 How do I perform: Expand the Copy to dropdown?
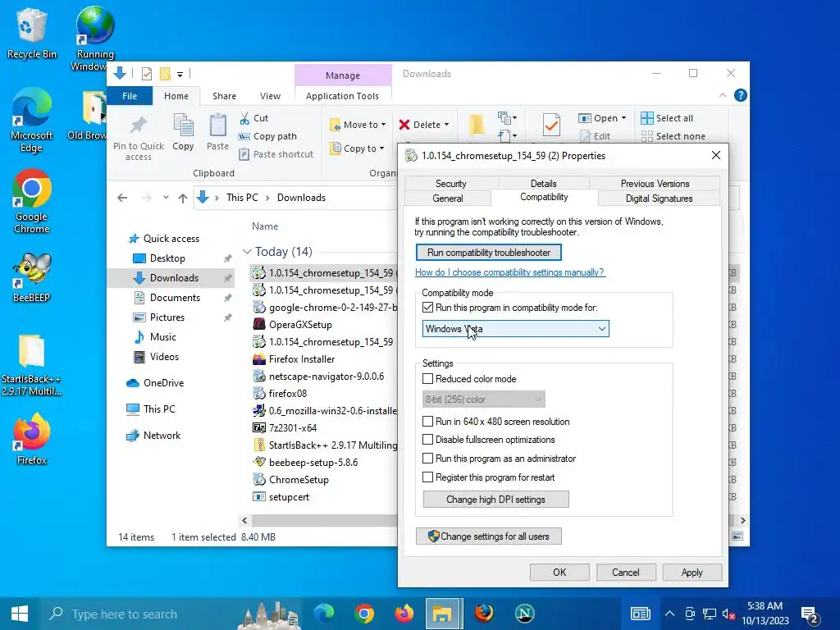click(x=381, y=148)
